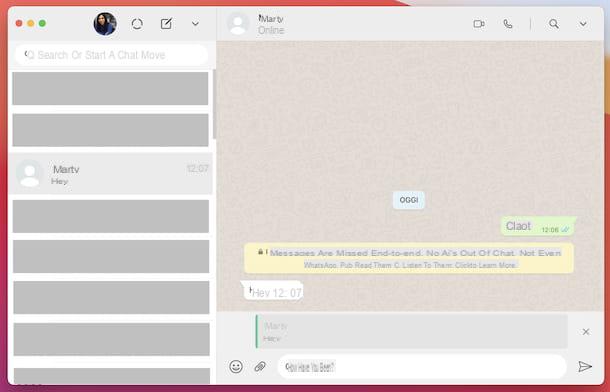The image size is (610, 392).
Task: Focus the message input field
Action: [422, 366]
